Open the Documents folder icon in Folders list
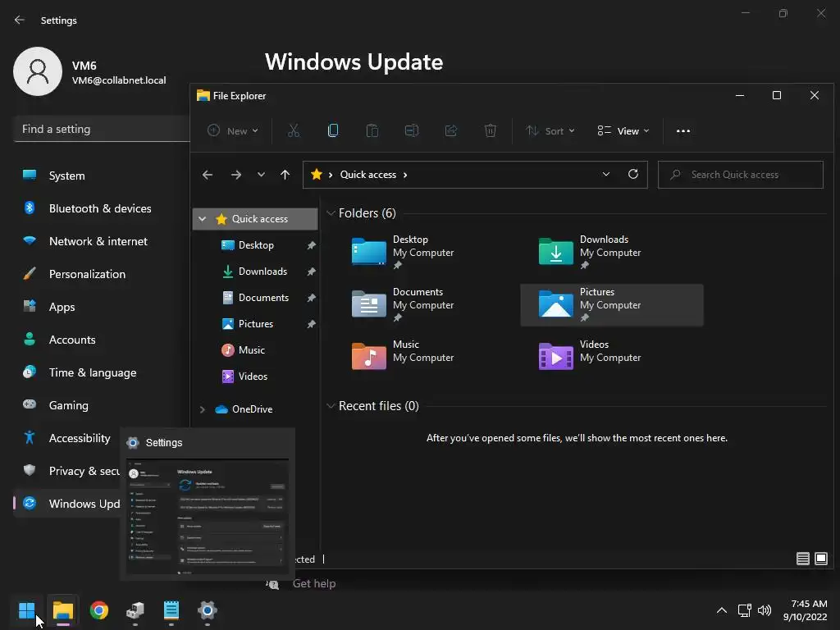 368,304
